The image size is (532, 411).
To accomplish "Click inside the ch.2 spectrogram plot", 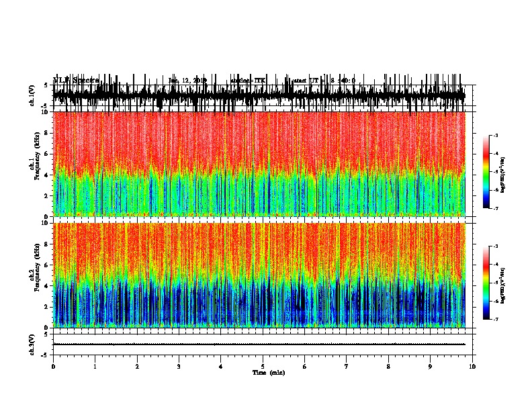I will coord(259,275).
